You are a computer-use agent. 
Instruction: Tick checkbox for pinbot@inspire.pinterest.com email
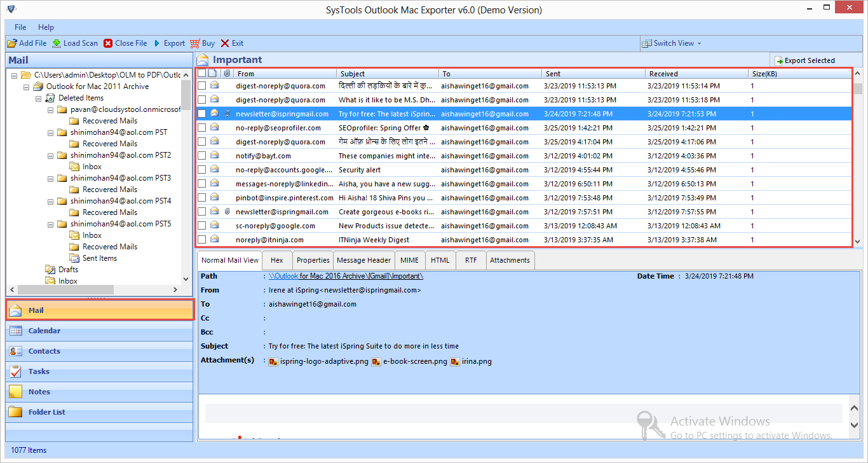point(201,198)
